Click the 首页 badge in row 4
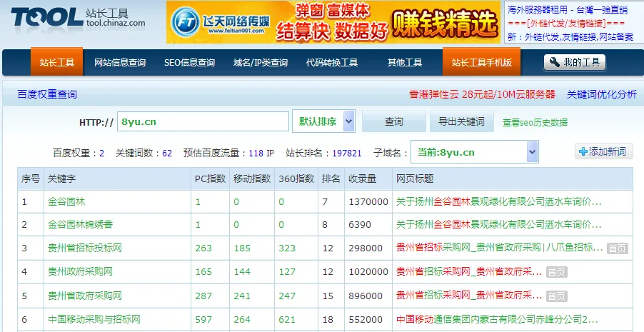 (556, 272)
